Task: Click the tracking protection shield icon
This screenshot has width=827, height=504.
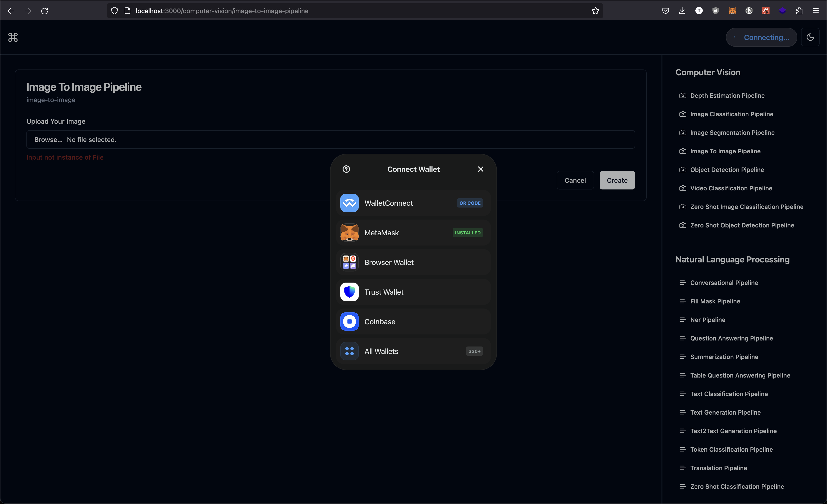Action: click(115, 11)
